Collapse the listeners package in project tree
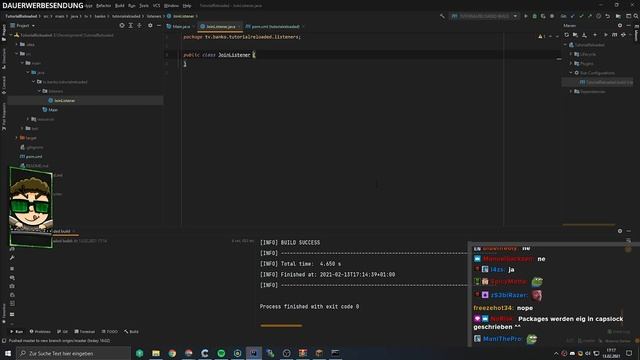Image resolution: width=640 pixels, height=360 pixels. tap(40, 91)
